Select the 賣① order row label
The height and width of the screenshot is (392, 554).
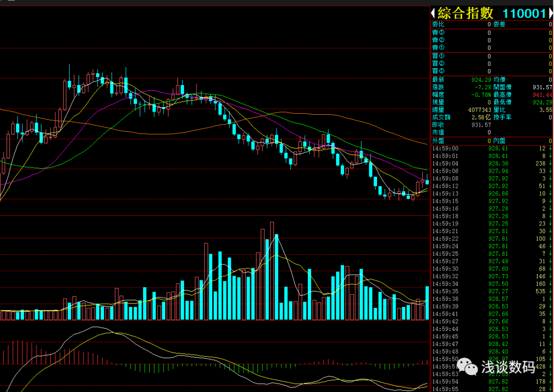click(x=439, y=48)
